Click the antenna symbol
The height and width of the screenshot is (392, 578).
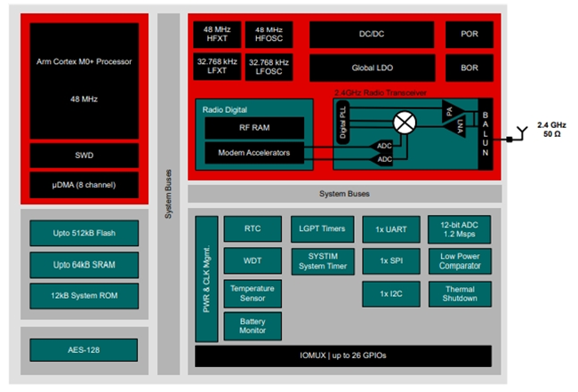click(522, 132)
